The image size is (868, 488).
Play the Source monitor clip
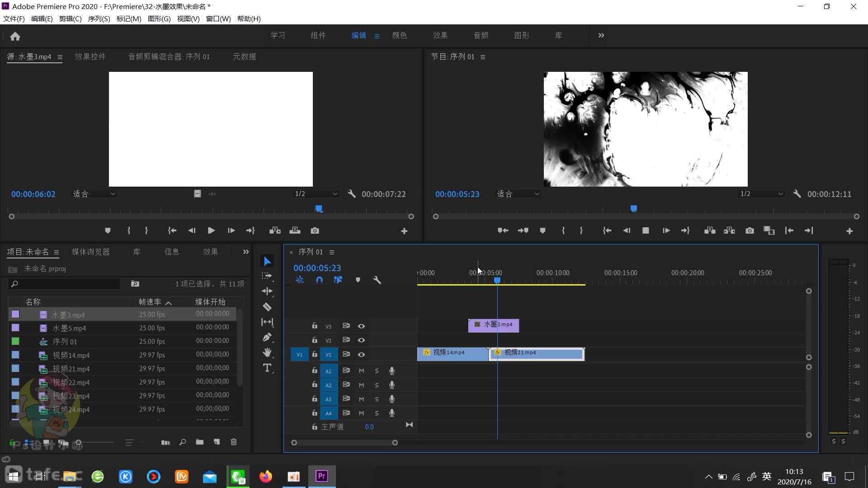tap(211, 230)
